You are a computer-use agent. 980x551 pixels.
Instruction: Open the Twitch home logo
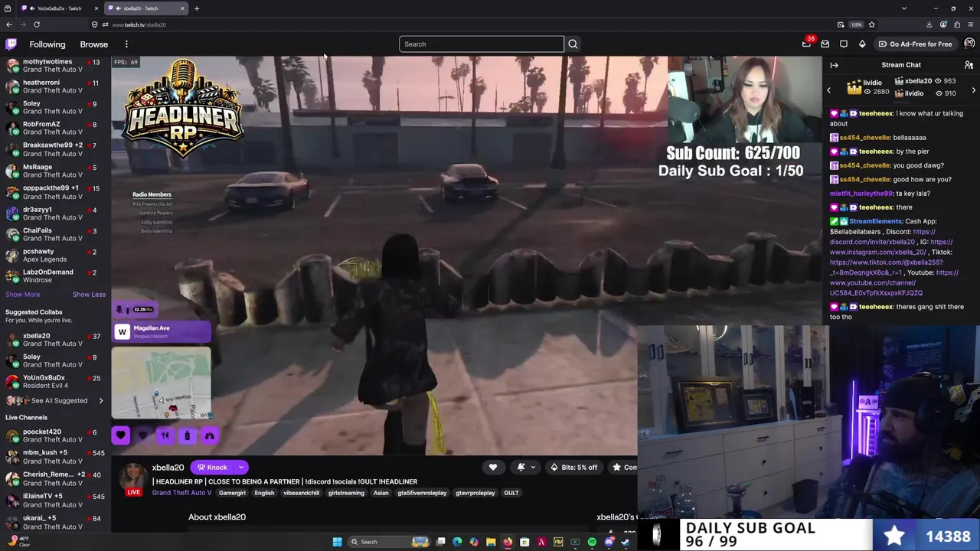click(x=11, y=44)
